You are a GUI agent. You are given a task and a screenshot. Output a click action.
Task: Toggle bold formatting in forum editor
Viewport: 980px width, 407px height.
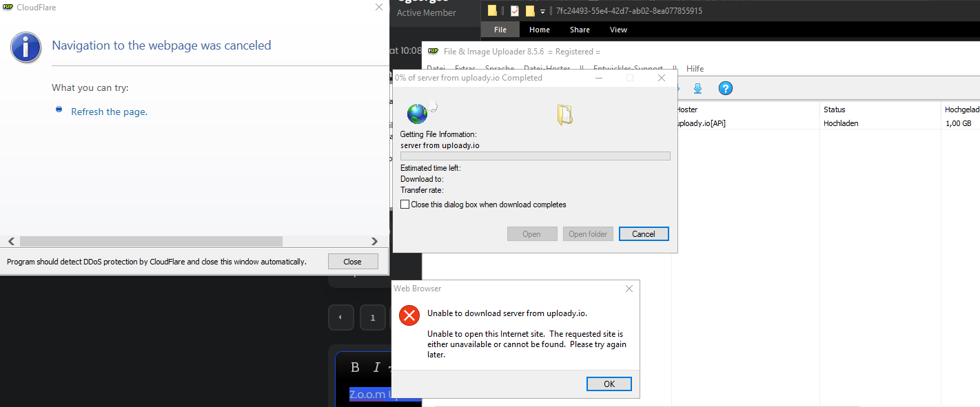coord(355,368)
